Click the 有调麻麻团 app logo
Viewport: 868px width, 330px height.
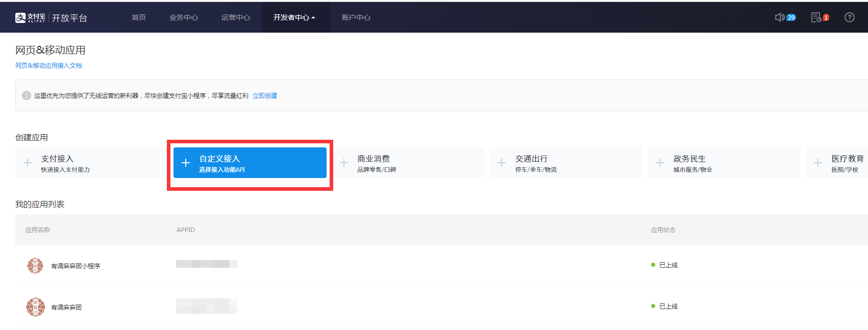tap(35, 307)
